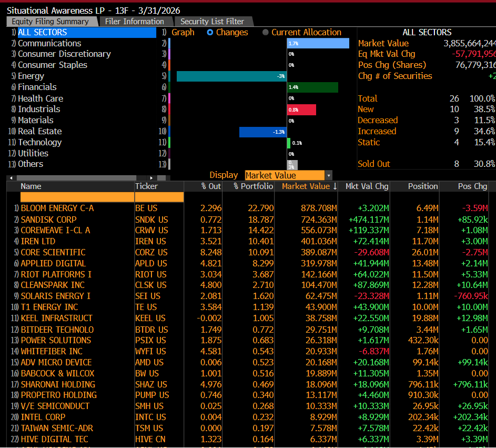Open the Filer Information tab
496x448 pixels.
click(135, 22)
